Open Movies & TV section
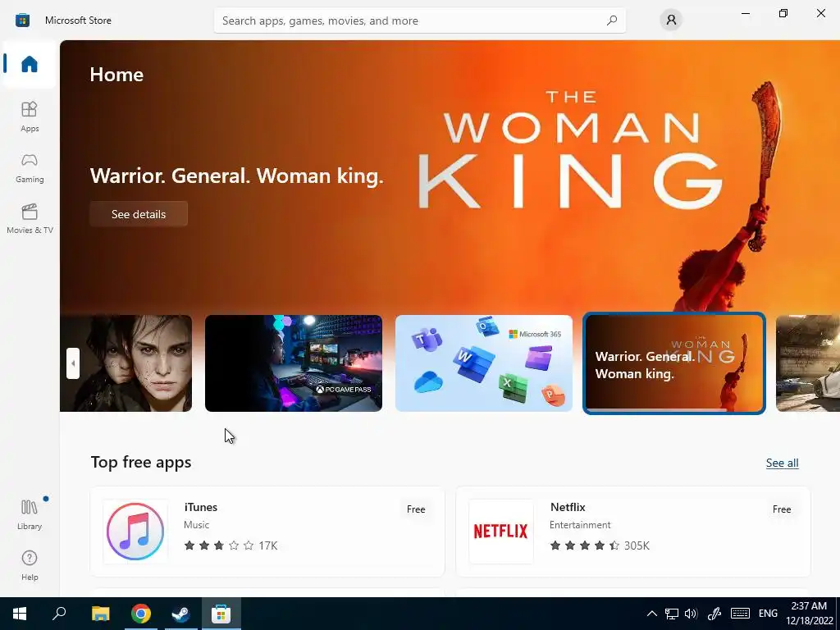840x630 pixels. point(30,218)
